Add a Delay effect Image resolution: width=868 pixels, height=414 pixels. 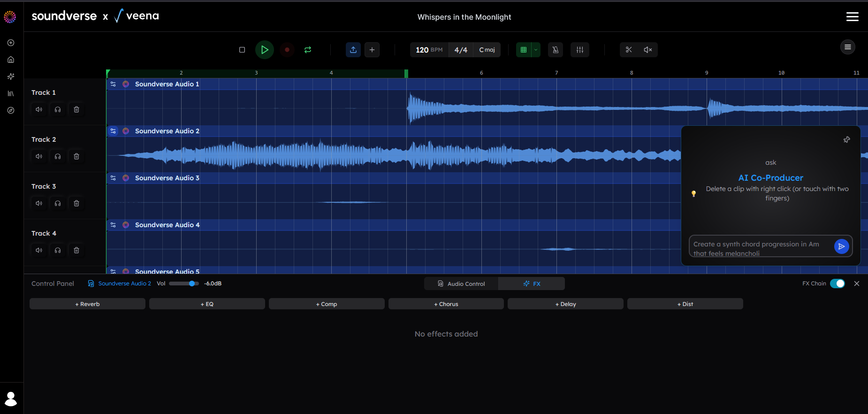pyautogui.click(x=565, y=304)
